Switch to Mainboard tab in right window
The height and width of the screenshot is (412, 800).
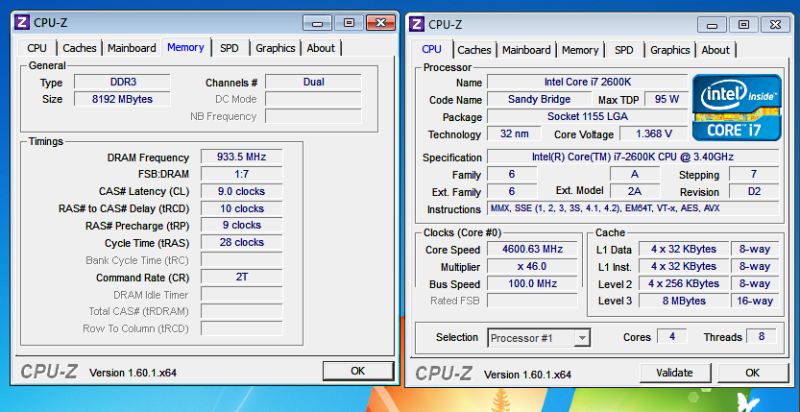[526, 50]
